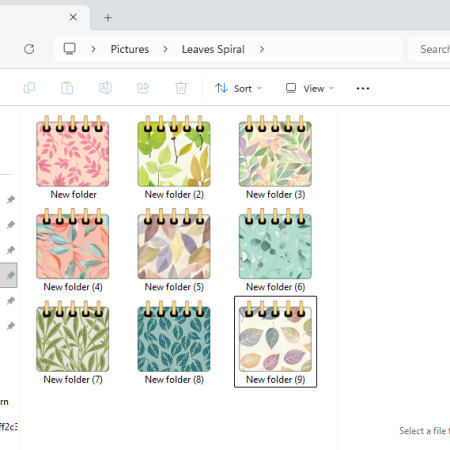Click the Rename icon in toolbar
Viewport: 450px width, 450px height.
[x=105, y=88]
